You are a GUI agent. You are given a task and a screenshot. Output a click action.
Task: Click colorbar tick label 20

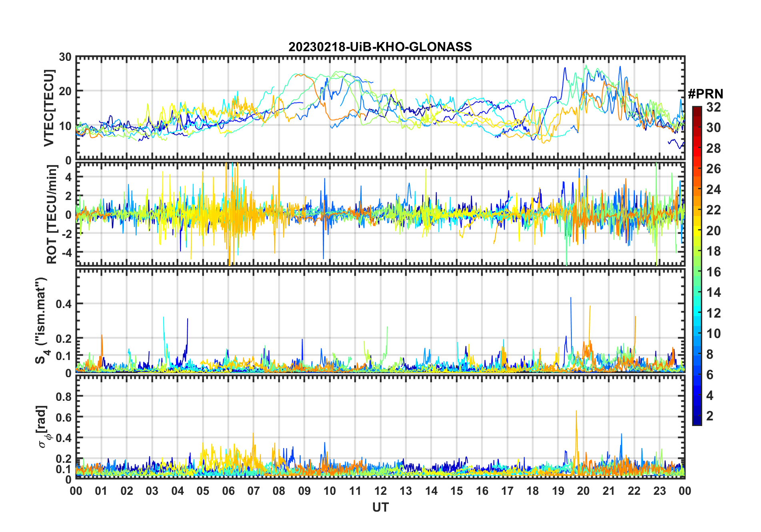[713, 230]
